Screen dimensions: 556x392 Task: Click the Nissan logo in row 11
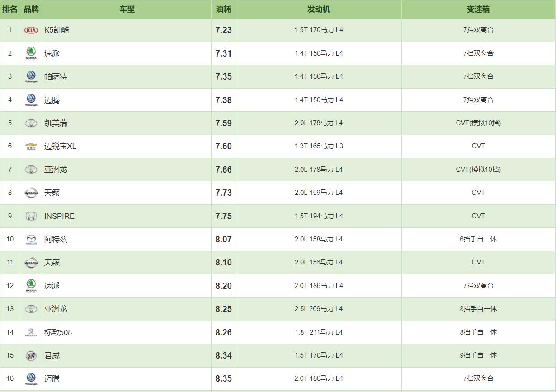point(31,262)
